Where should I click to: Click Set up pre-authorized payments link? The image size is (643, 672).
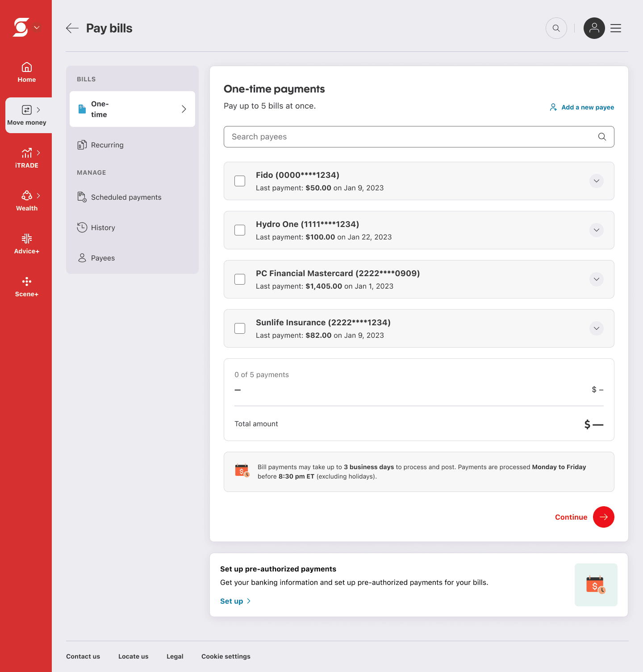pyautogui.click(x=235, y=601)
